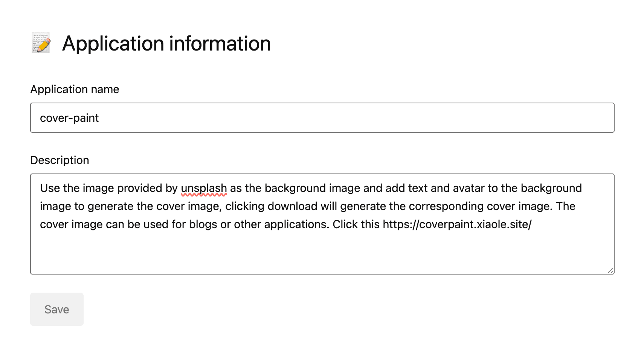Click the Application information heading text
The image size is (644, 356).
click(166, 43)
